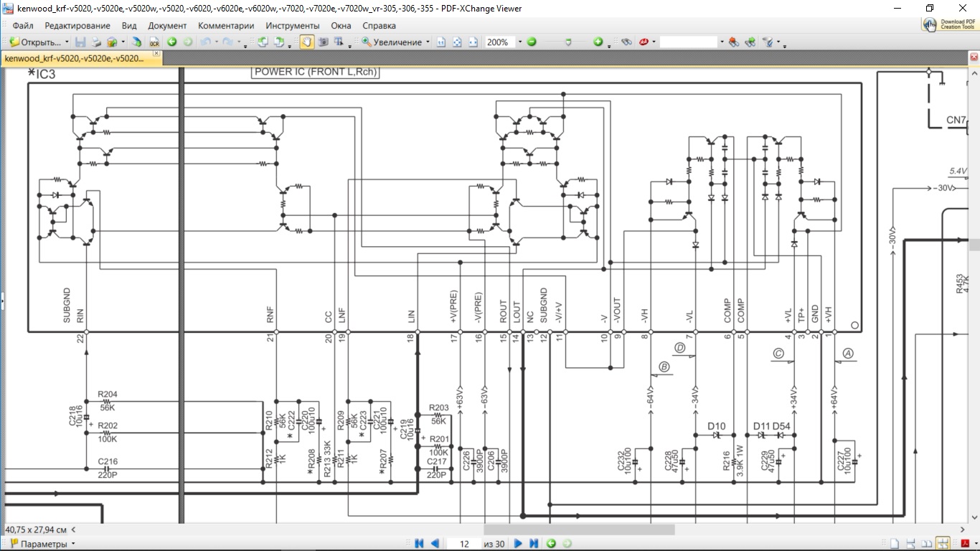Open the binoculars Find tool

tap(626, 42)
